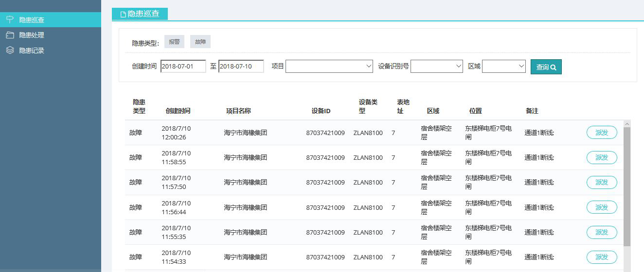The height and width of the screenshot is (272, 644).
Task: Open 隐患处理 in the sidebar menu
Action: [x=32, y=35]
